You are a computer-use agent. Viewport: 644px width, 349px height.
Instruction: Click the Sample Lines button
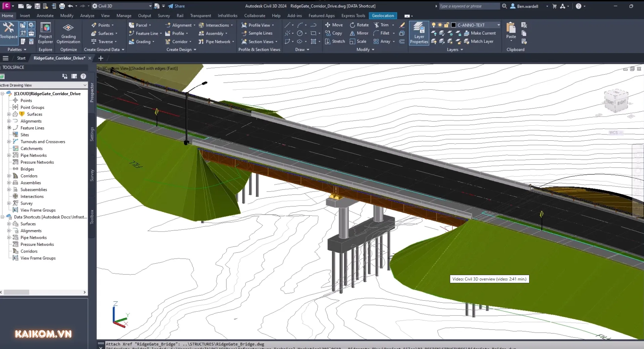pyautogui.click(x=257, y=33)
